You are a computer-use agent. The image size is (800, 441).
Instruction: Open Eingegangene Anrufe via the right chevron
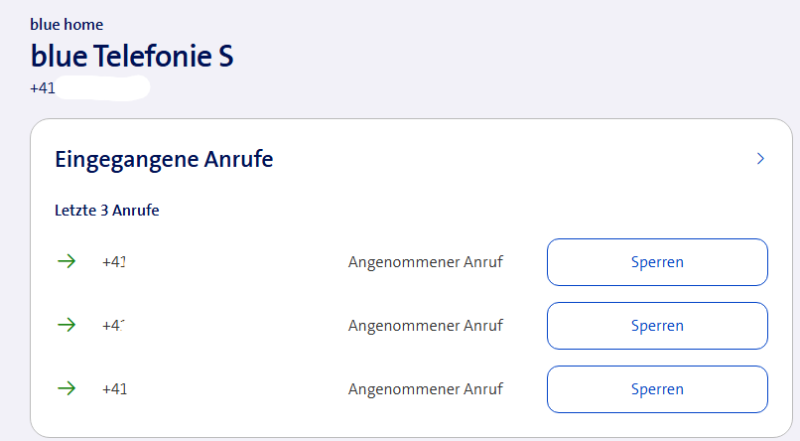(x=760, y=158)
